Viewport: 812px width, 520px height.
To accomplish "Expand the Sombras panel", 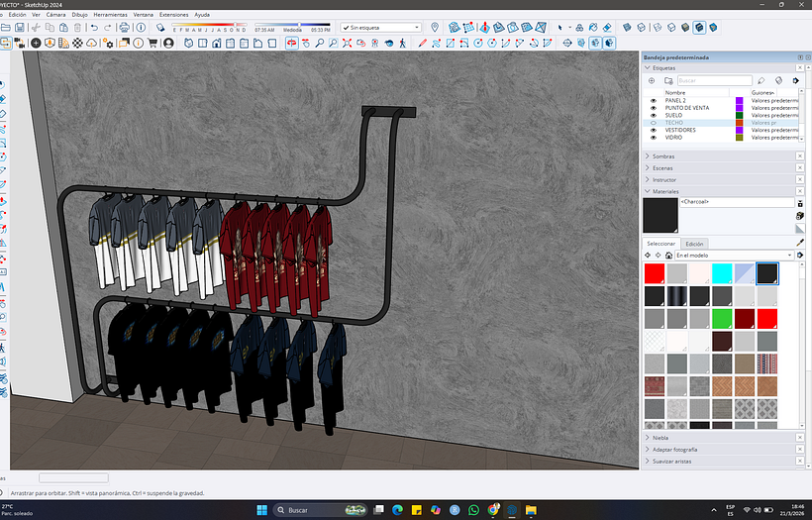I will coord(648,156).
